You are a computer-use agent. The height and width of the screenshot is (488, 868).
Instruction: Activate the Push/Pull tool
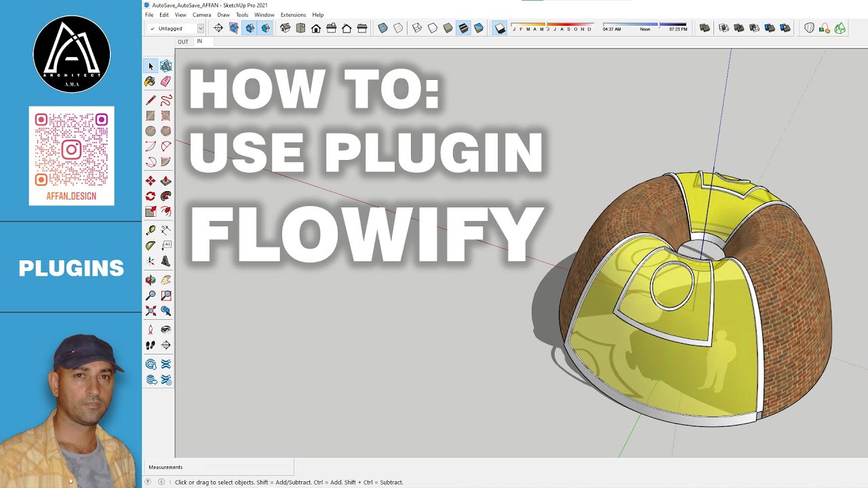[165, 181]
